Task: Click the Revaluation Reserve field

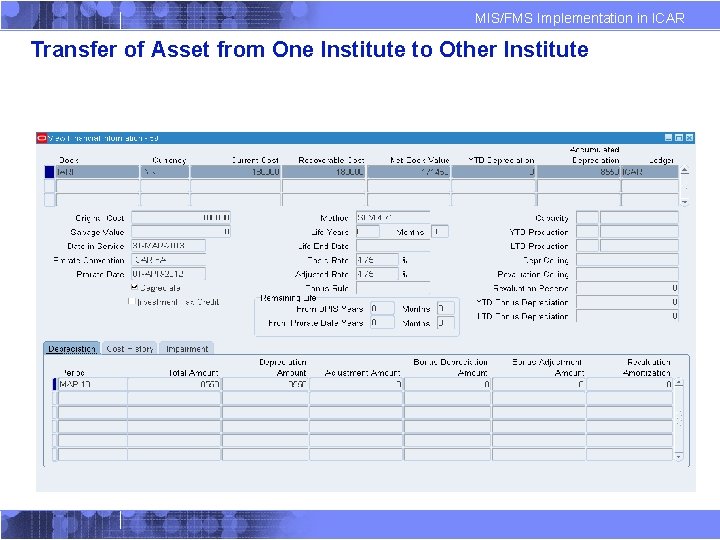Action: pos(627,288)
